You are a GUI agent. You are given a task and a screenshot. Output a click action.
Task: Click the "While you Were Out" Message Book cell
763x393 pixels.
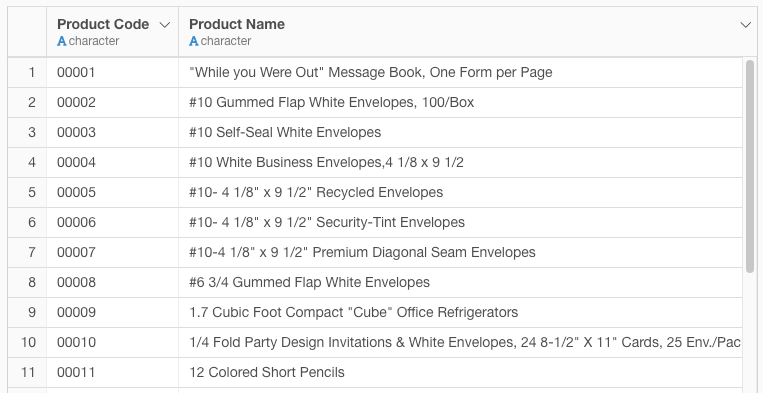coord(460,72)
